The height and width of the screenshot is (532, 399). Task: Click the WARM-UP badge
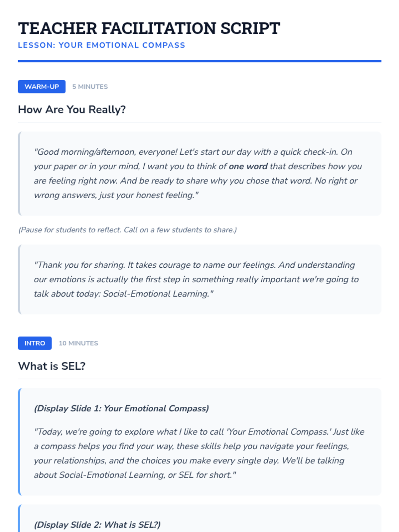click(42, 87)
